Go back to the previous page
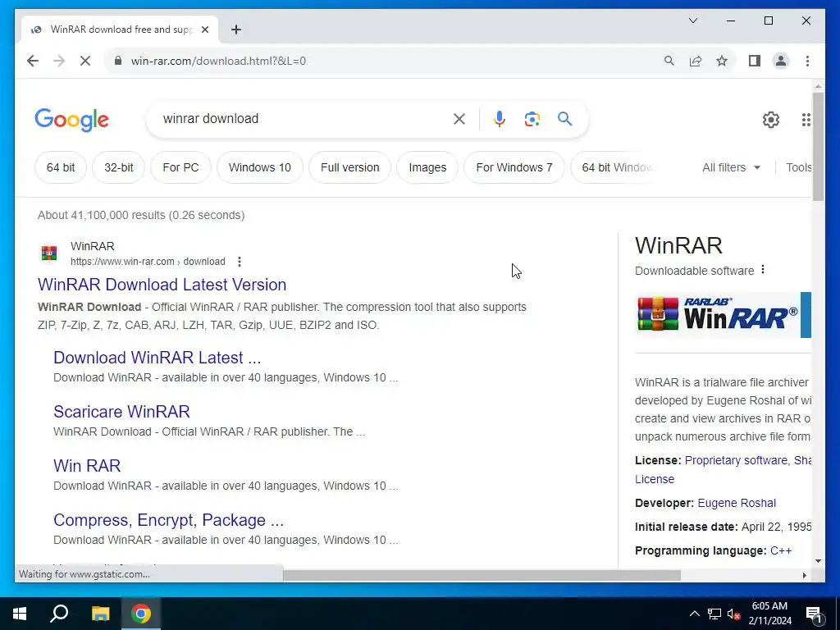Image resolution: width=840 pixels, height=630 pixels. tap(33, 61)
